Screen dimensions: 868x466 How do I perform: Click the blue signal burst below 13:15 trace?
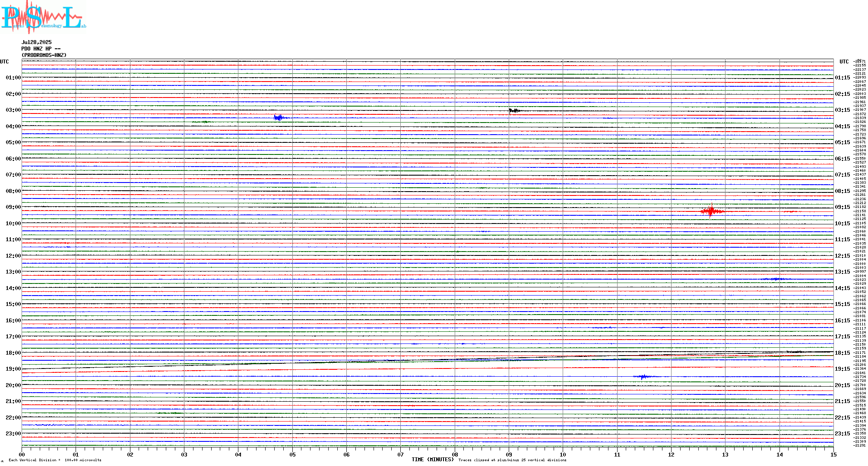coord(776,279)
